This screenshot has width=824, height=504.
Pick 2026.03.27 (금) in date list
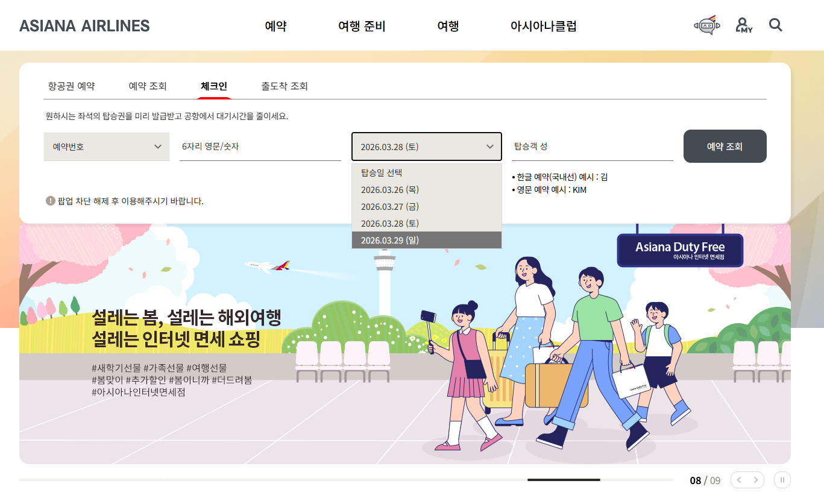point(426,206)
